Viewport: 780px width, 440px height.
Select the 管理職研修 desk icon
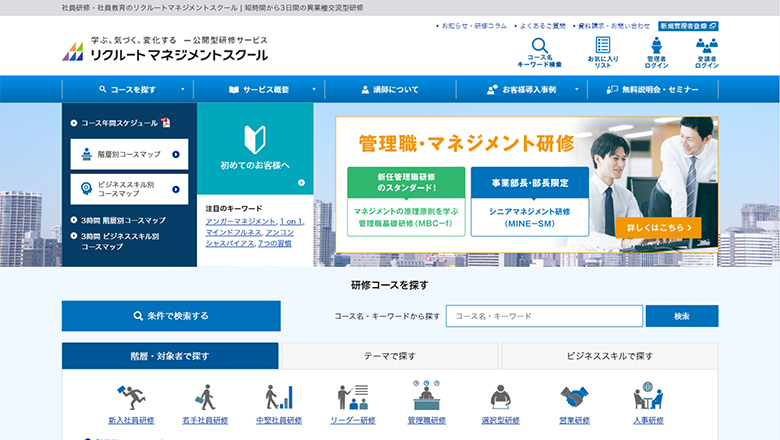point(426,396)
